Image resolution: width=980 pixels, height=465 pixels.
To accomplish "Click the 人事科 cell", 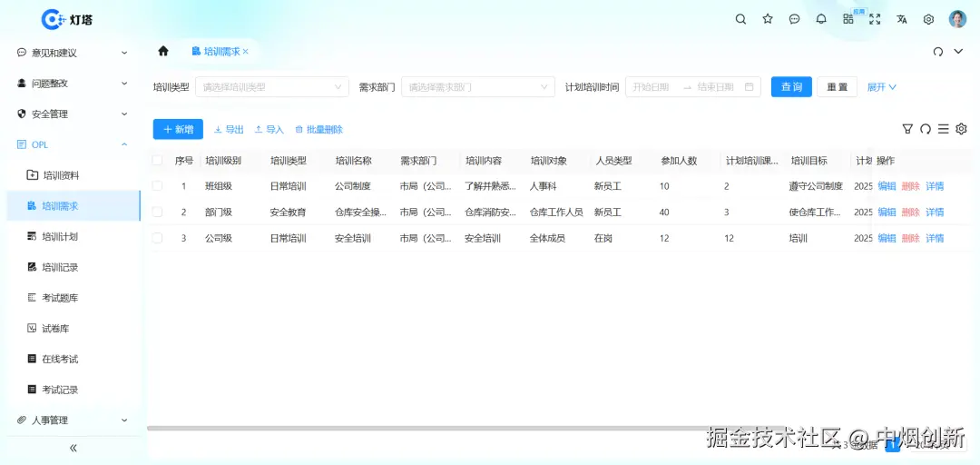I will 544,186.
